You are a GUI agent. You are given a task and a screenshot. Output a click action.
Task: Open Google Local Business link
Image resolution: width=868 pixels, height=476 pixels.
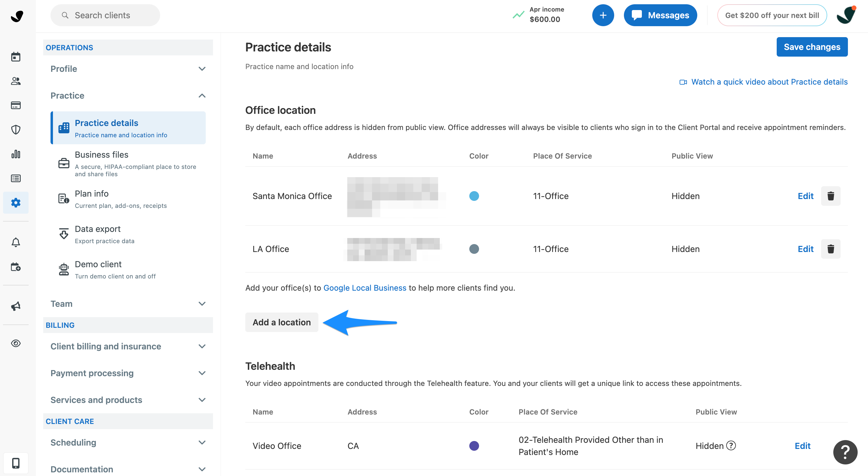click(365, 288)
